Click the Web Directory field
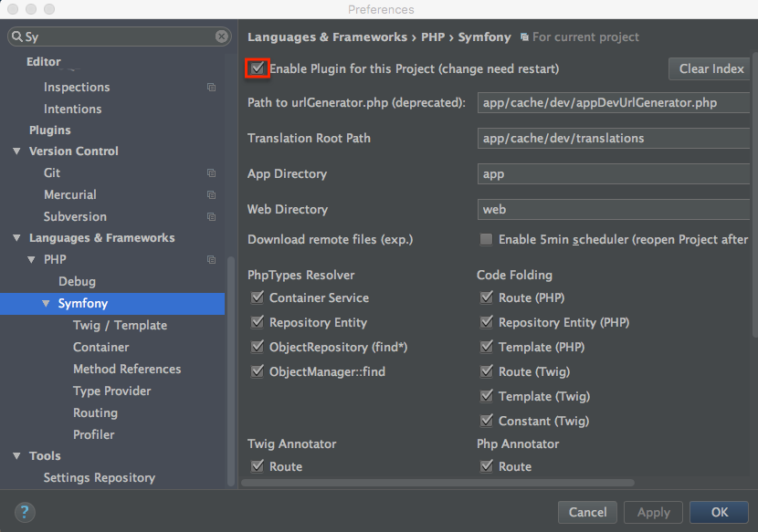 coord(614,209)
